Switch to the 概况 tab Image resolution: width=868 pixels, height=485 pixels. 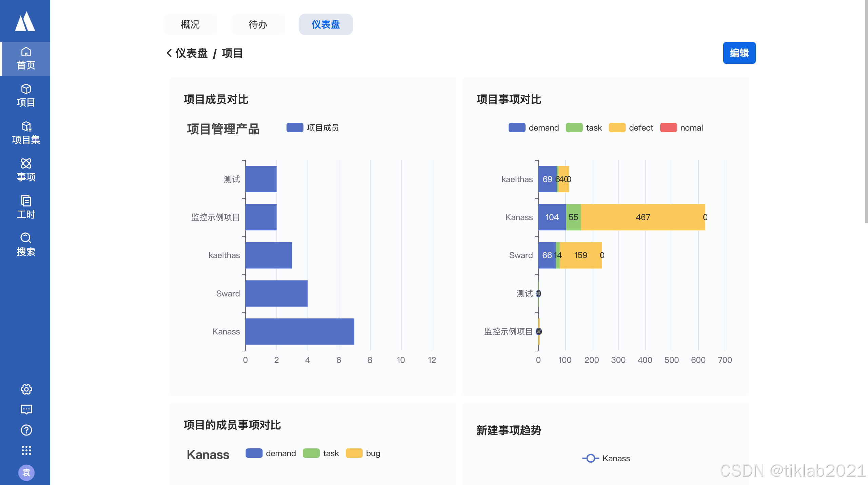190,24
